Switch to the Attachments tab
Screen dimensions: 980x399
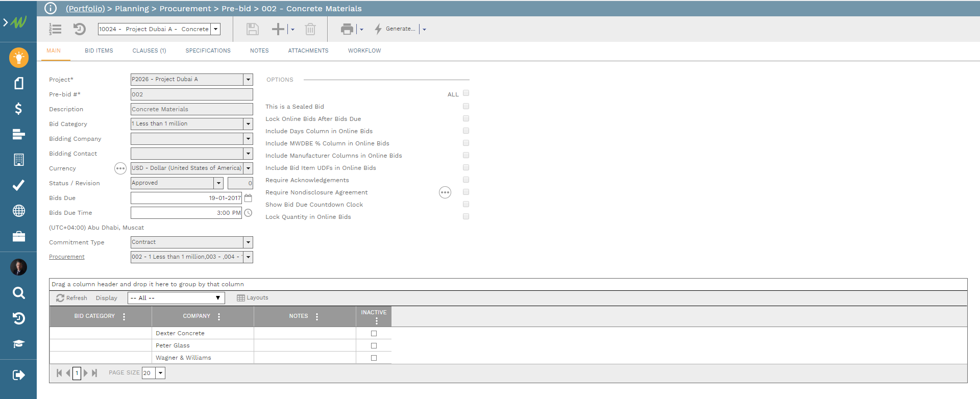(308, 51)
